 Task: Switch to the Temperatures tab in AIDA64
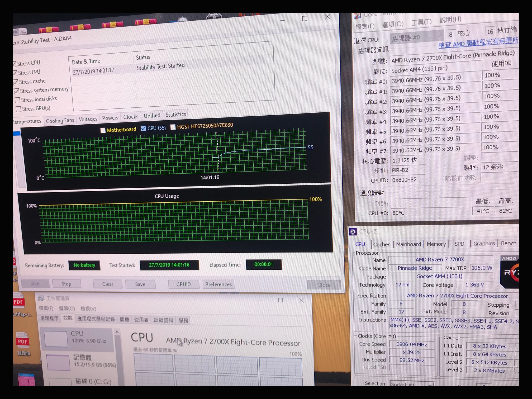pos(27,121)
